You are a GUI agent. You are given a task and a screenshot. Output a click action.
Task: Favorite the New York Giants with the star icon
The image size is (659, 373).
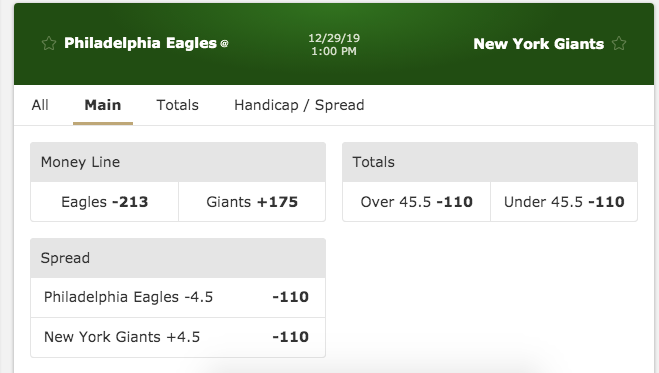[x=619, y=43]
